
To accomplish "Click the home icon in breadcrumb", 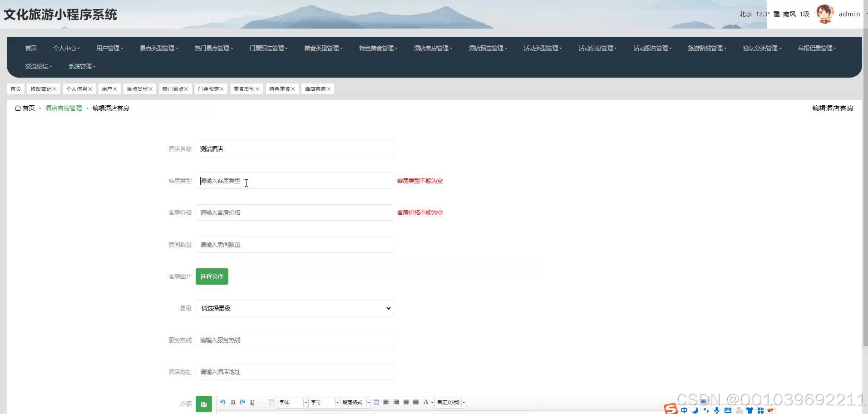I will [x=18, y=108].
